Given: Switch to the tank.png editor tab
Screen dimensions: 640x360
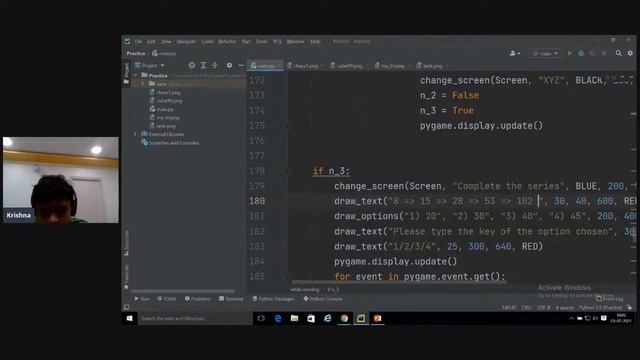Looking at the screenshot, I should 432,66.
